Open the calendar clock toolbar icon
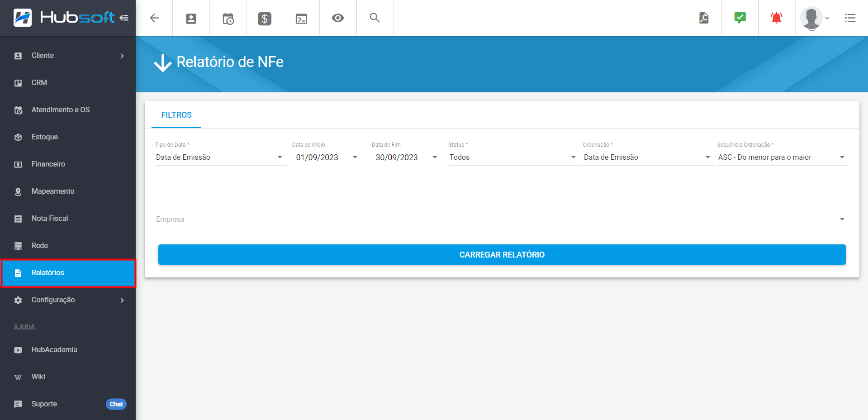Image resolution: width=868 pixels, height=420 pixels. (228, 19)
